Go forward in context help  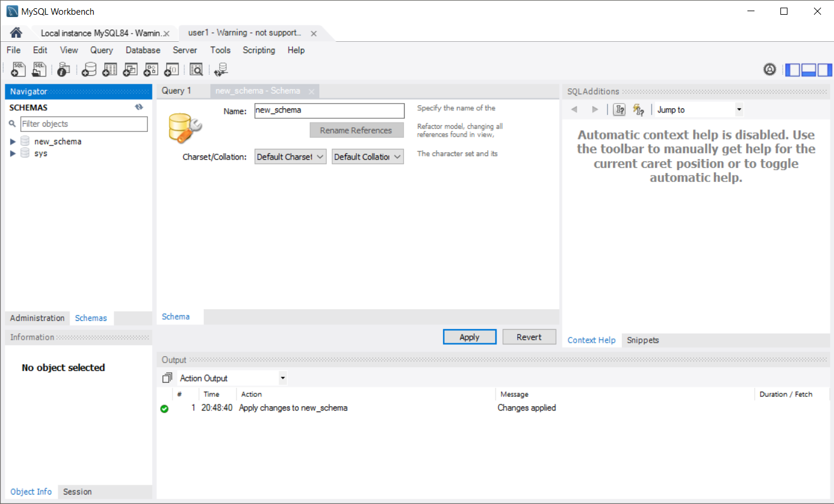pos(595,110)
